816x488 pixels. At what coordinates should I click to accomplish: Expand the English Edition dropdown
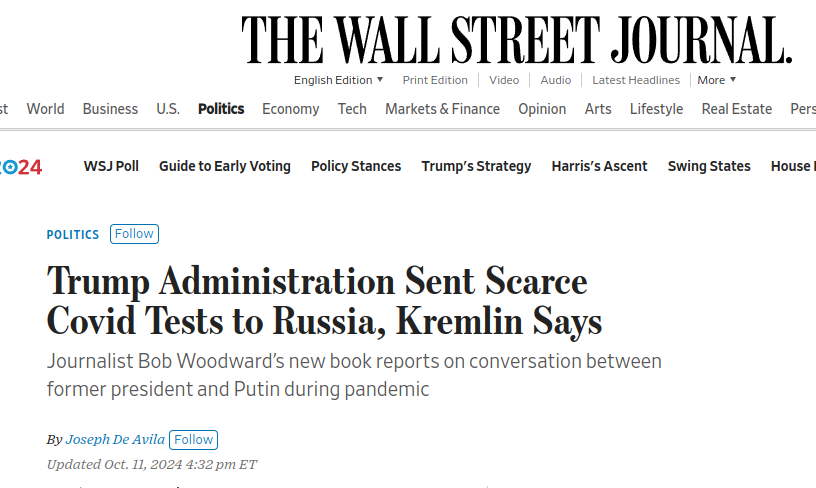click(338, 80)
